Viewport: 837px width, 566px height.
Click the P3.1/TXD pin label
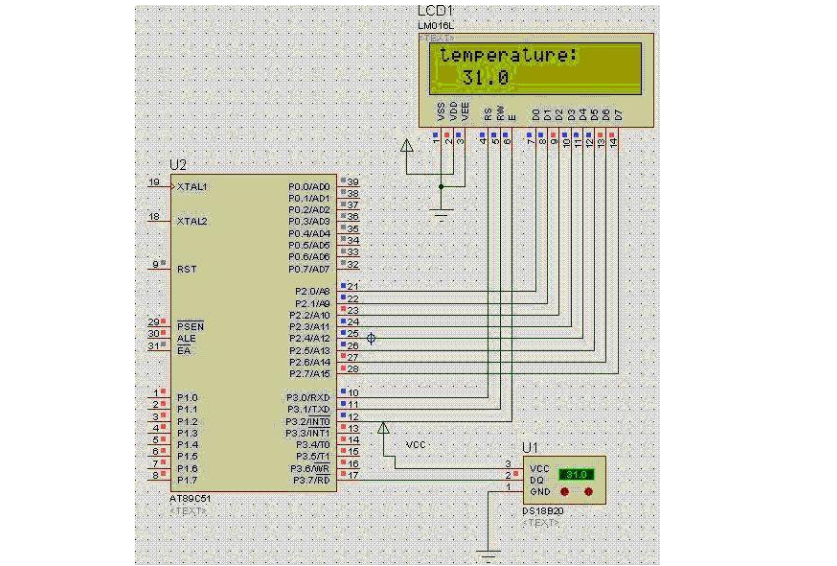click(308, 410)
